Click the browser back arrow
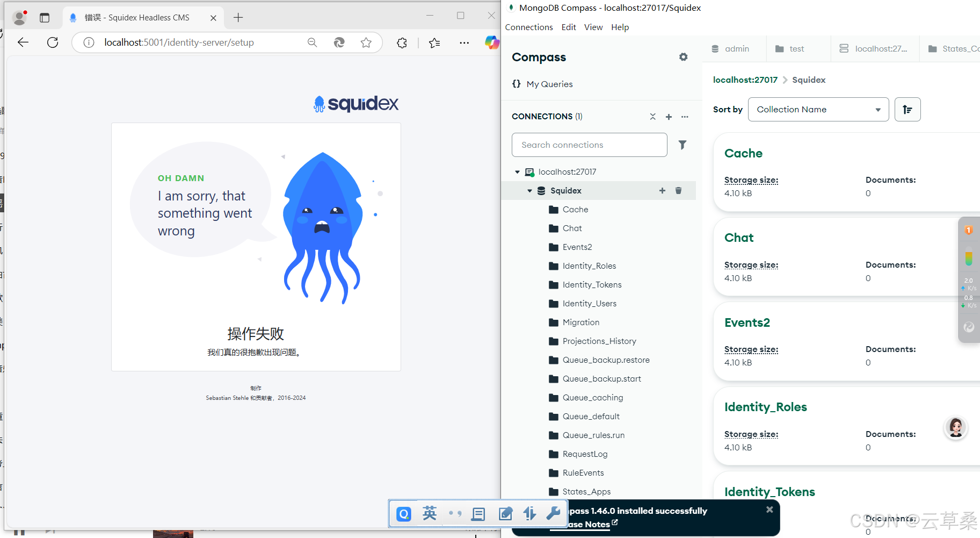The width and height of the screenshot is (980, 538). (x=23, y=42)
